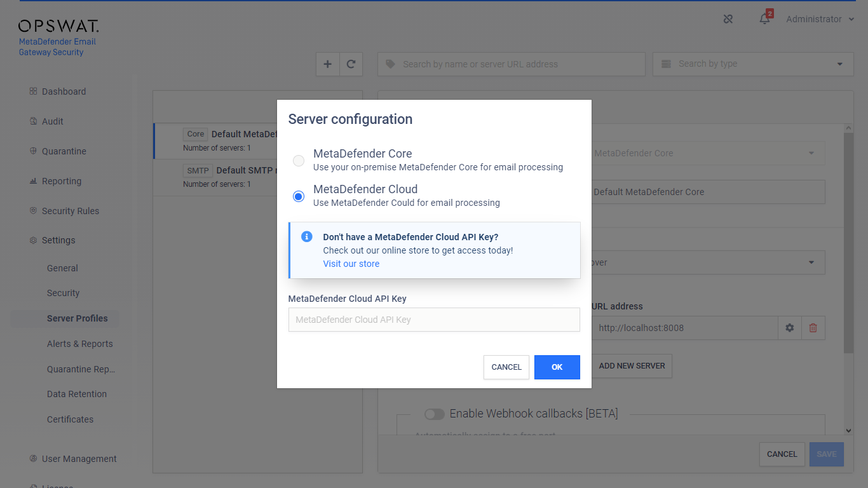Screen dimensions: 868x488
Task: Click SAVE at the page bottom
Action: pos(827,454)
